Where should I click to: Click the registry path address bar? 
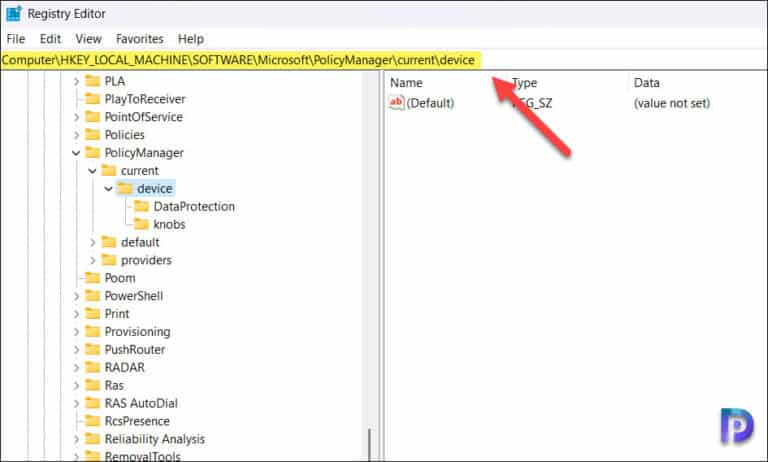(x=384, y=60)
